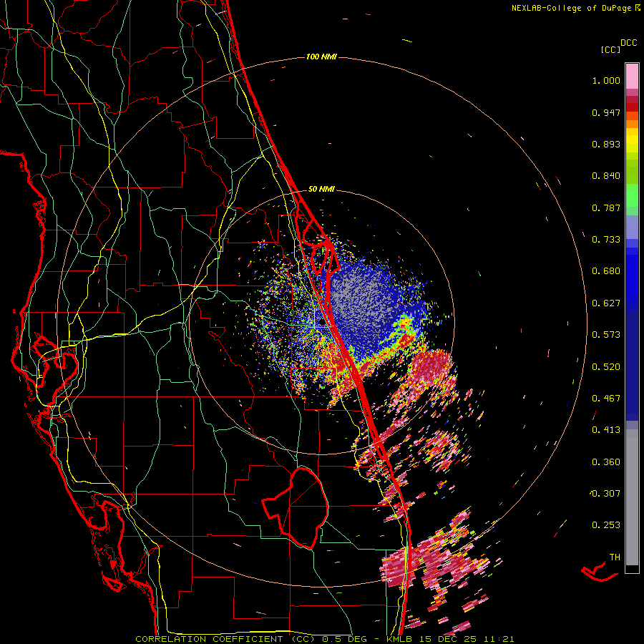
Task: Pick the olive green swatch near 0.840
Action: coord(632,172)
